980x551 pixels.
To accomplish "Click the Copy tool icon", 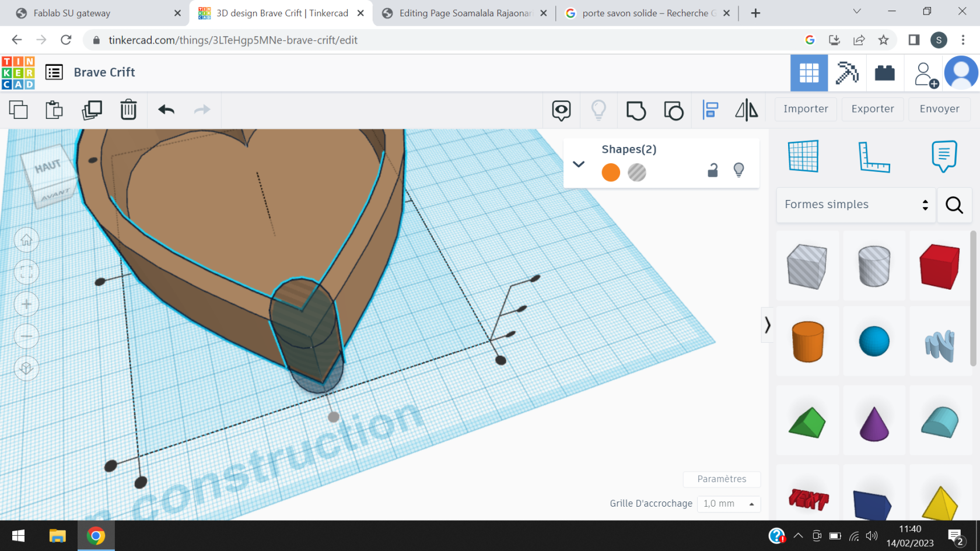I will coord(19,110).
